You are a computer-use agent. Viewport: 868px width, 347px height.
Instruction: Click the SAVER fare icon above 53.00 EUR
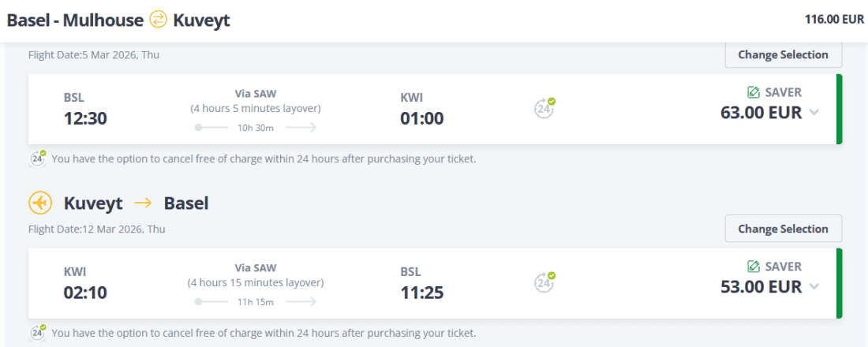click(x=753, y=267)
